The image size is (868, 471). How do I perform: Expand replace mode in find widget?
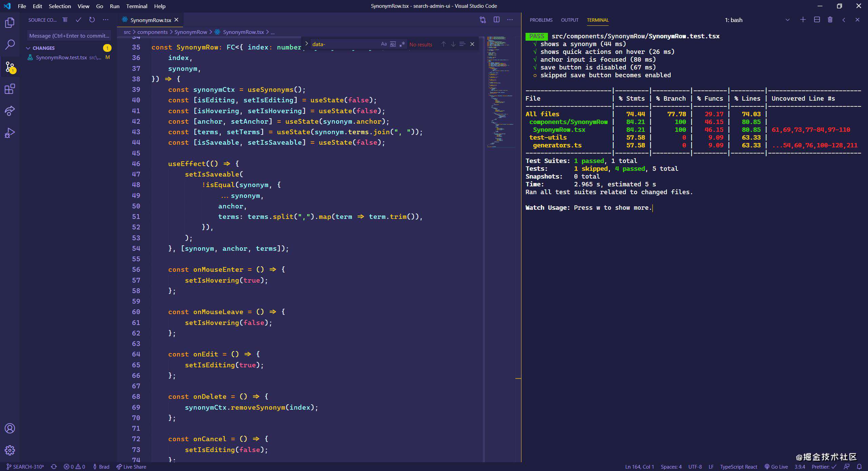click(x=306, y=44)
